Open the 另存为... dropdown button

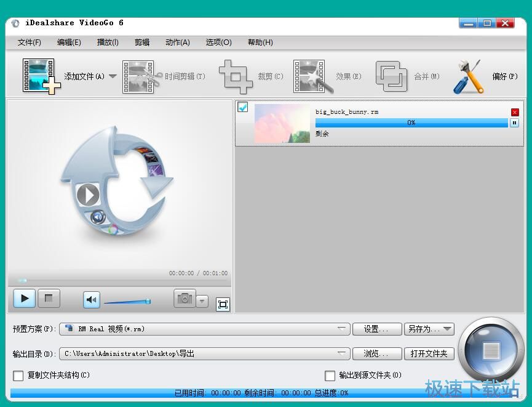429,329
